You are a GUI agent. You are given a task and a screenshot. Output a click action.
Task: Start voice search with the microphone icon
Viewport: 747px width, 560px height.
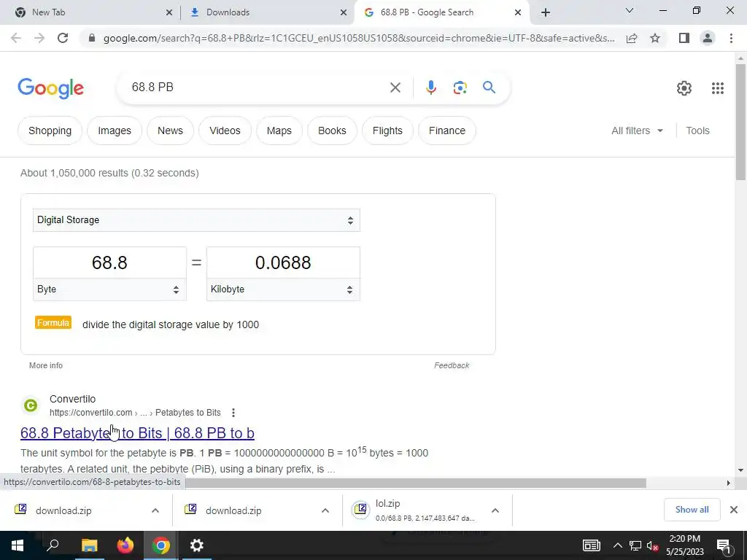430,87
